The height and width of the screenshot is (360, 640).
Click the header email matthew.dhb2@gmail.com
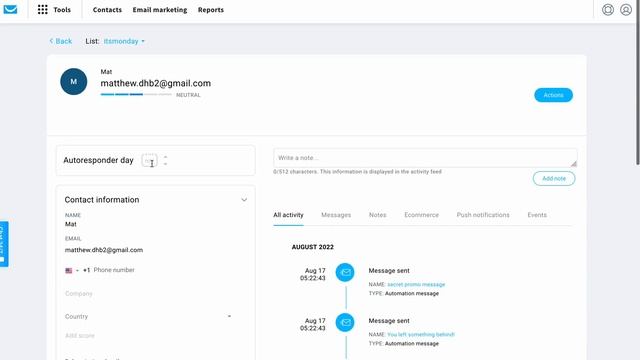click(x=156, y=83)
